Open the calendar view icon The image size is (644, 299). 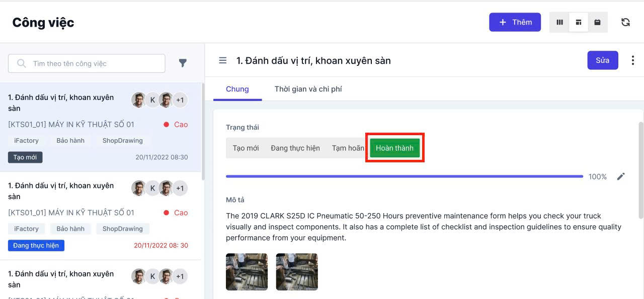(597, 22)
